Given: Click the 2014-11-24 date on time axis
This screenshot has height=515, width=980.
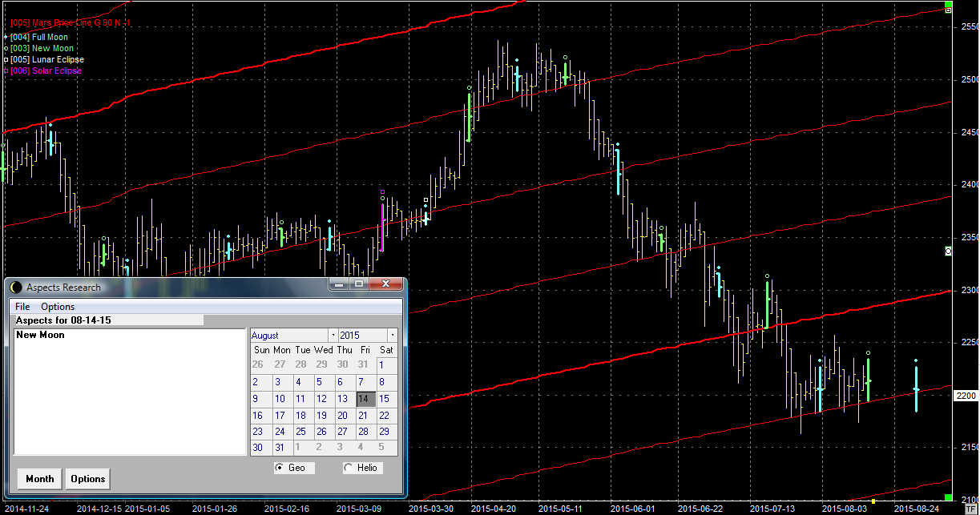Looking at the screenshot, I should [26, 509].
